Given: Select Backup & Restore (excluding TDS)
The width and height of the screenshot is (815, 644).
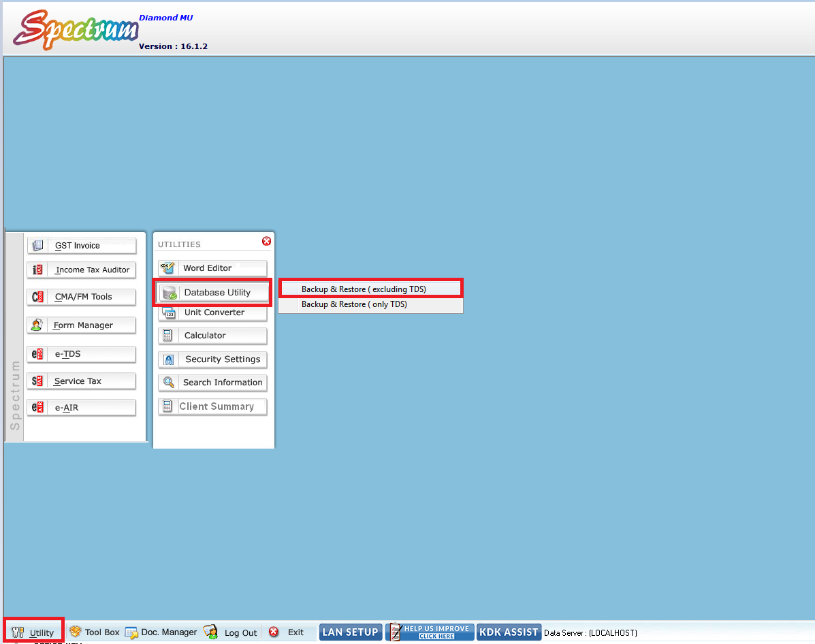Looking at the screenshot, I should click(370, 289).
